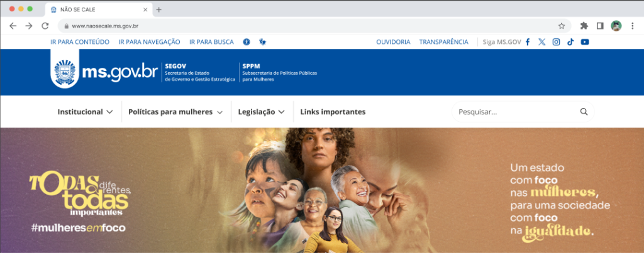This screenshot has height=253, width=644.
Task: Expand the Legislação dropdown menu
Action: [x=261, y=112]
